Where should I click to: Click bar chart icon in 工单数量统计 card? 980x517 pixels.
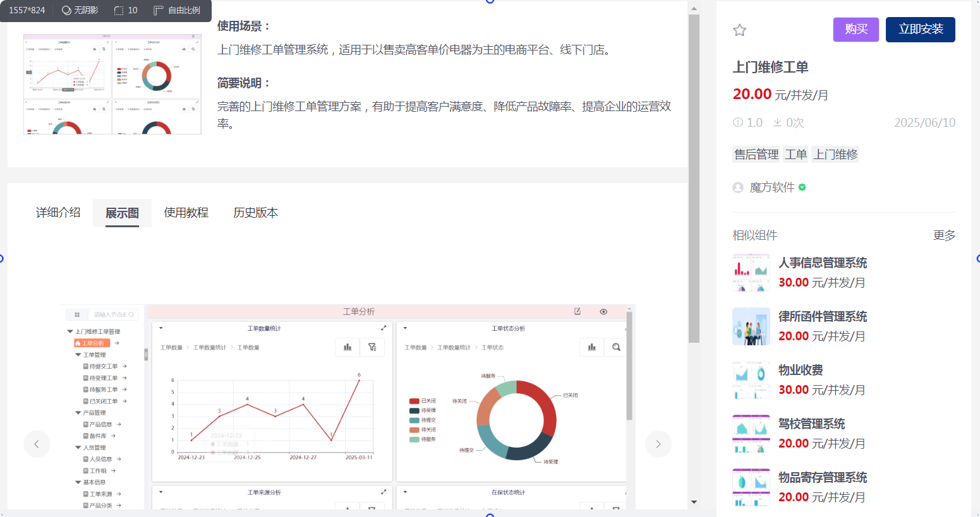pyautogui.click(x=348, y=347)
